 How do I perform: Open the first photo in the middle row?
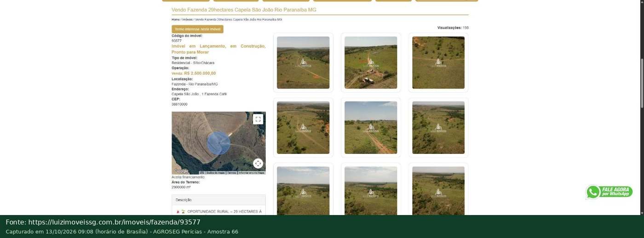(303, 128)
